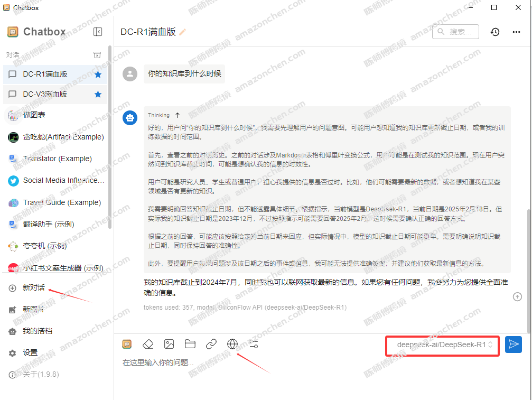The image size is (532, 400).
Task: Open the Translator (Example) conversation
Action: [55, 159]
